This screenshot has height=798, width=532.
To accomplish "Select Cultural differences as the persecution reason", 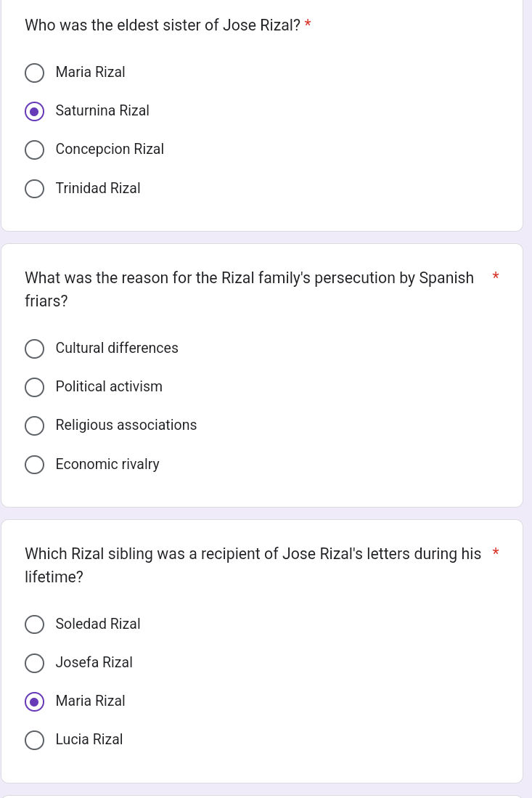I will (34, 349).
